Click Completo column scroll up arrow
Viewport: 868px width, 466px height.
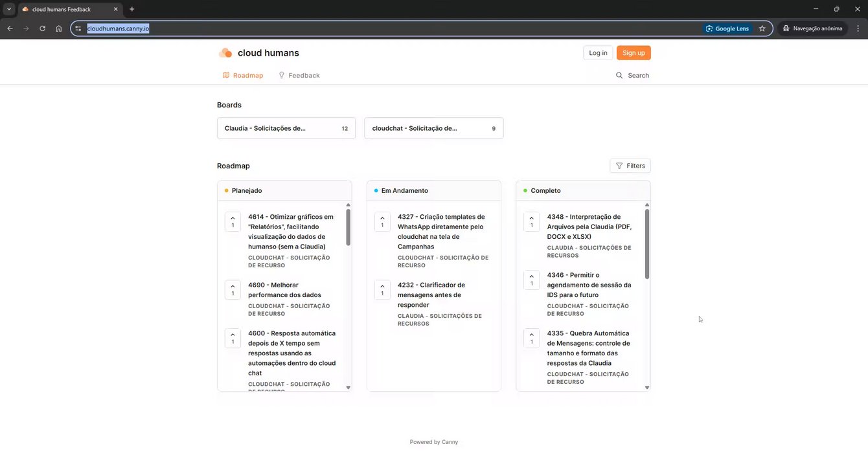(647, 205)
